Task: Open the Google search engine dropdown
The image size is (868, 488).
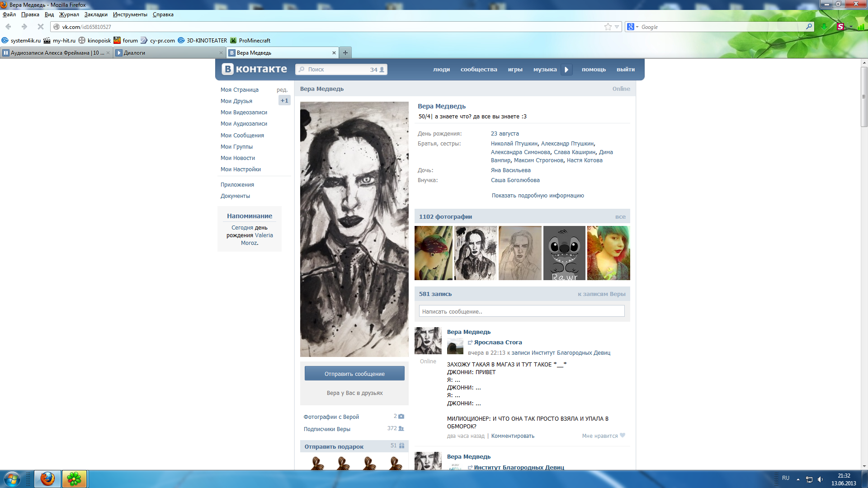Action: pyautogui.click(x=632, y=27)
